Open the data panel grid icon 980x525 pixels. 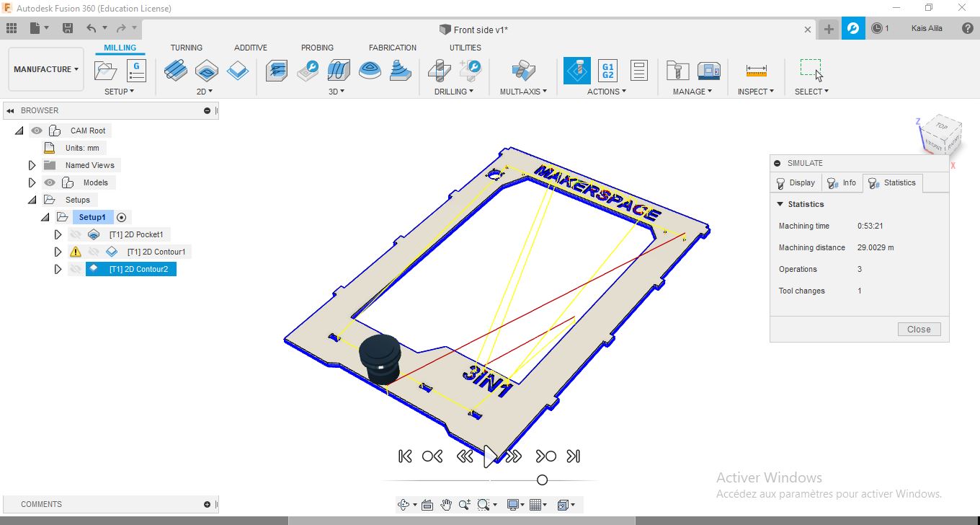pos(11,28)
